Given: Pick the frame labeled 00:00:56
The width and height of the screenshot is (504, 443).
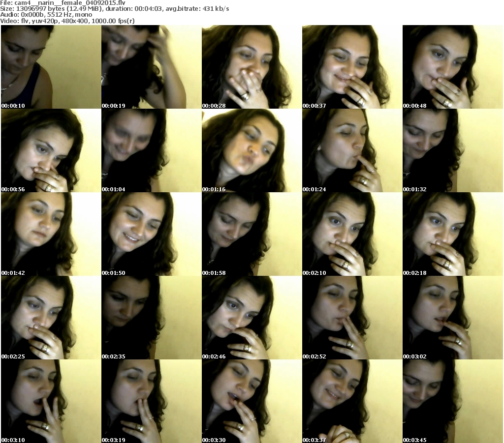Looking at the screenshot, I should point(51,150).
